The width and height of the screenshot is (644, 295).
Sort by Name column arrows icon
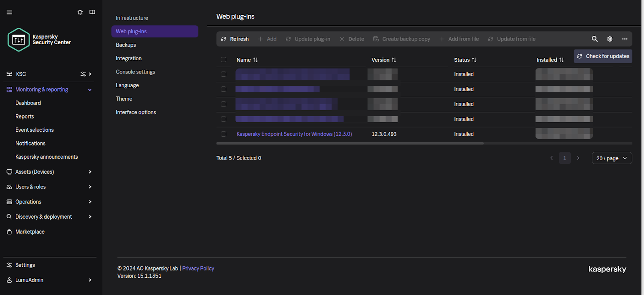[255, 60]
